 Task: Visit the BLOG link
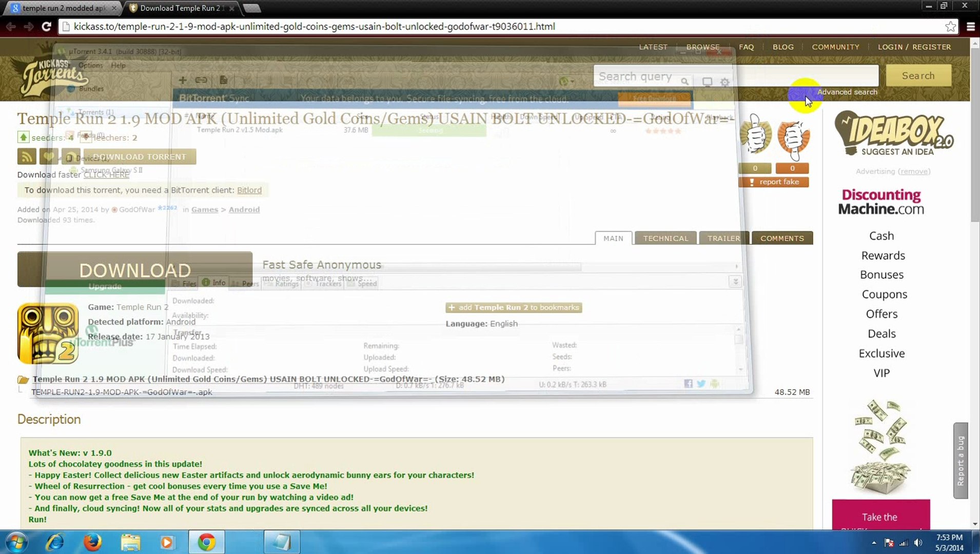783,47
